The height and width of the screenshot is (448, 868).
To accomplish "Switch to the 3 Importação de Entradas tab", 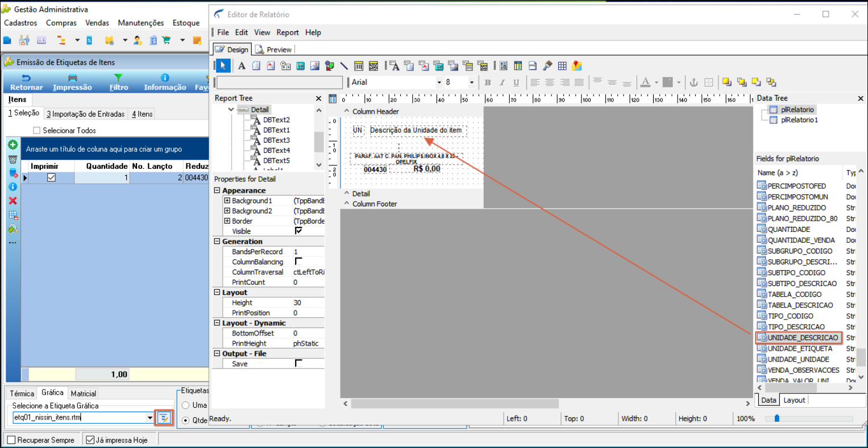I will coord(85,114).
